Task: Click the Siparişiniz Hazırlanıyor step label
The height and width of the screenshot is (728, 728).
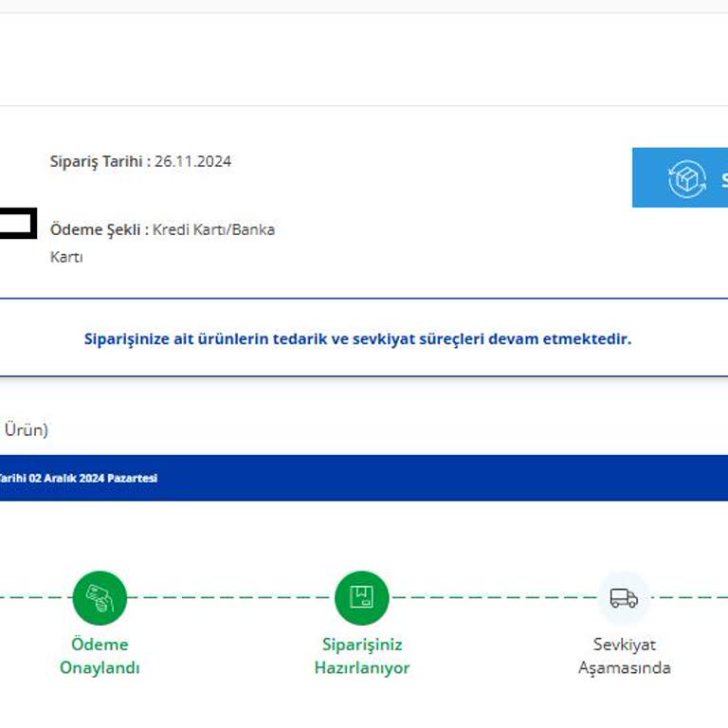Action: click(x=362, y=656)
